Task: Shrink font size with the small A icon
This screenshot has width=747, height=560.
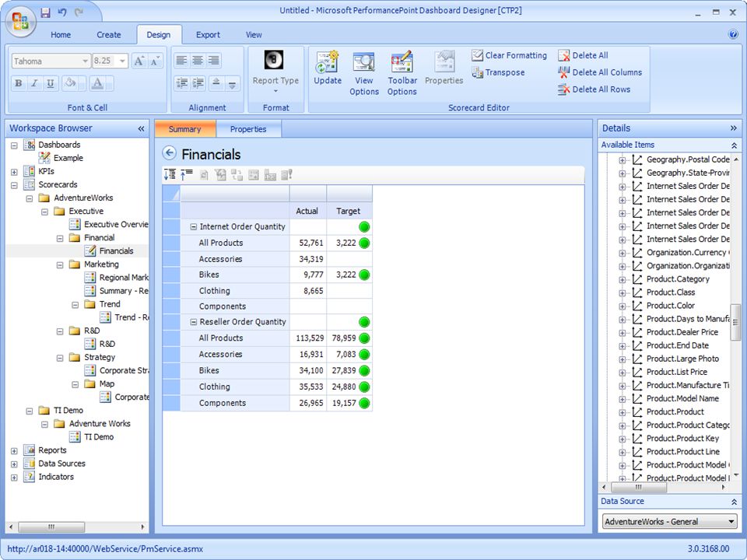Action: coord(156,61)
